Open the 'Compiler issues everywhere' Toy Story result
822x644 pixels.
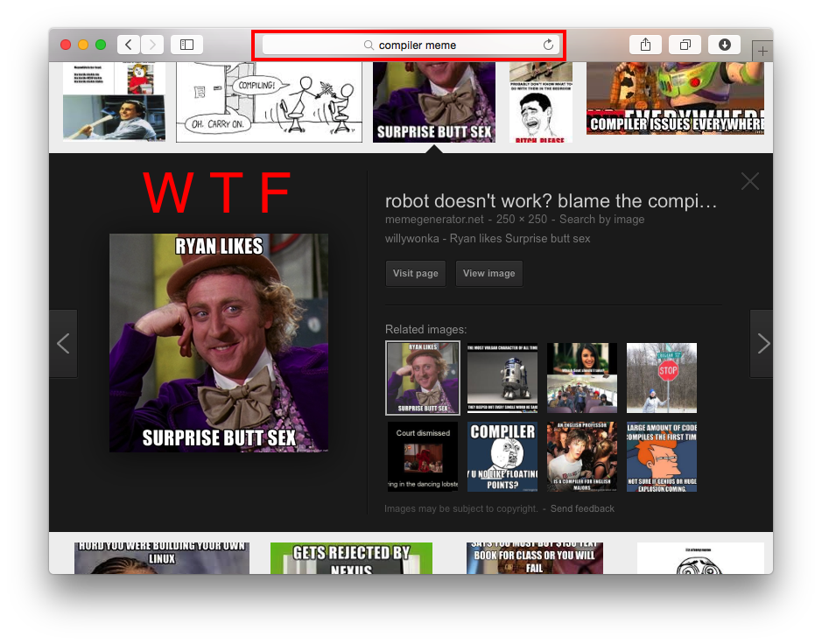[675, 99]
